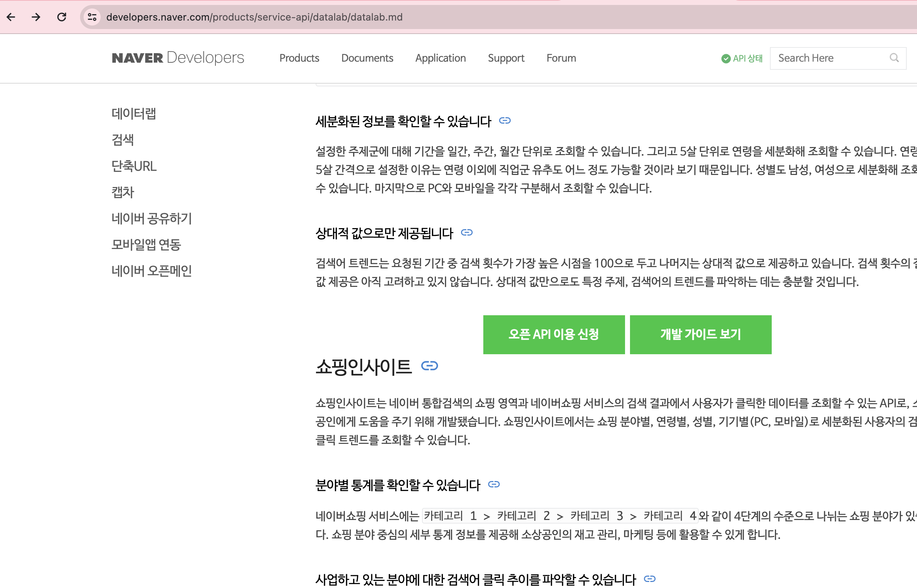The width and height of the screenshot is (917, 588).
Task: Click the link anchor icon beside "상대적 값으로만 제공됩니다"
Action: tap(467, 232)
